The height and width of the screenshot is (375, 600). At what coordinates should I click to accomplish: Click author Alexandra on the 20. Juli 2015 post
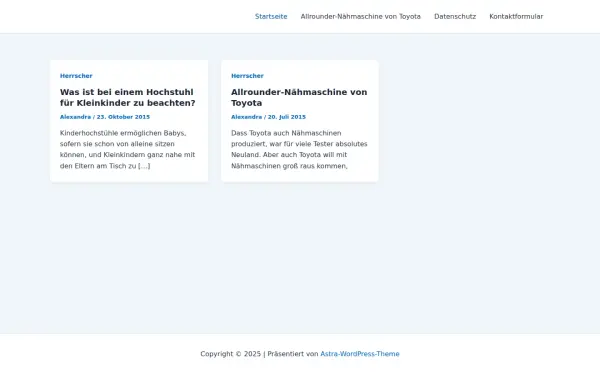click(x=246, y=117)
